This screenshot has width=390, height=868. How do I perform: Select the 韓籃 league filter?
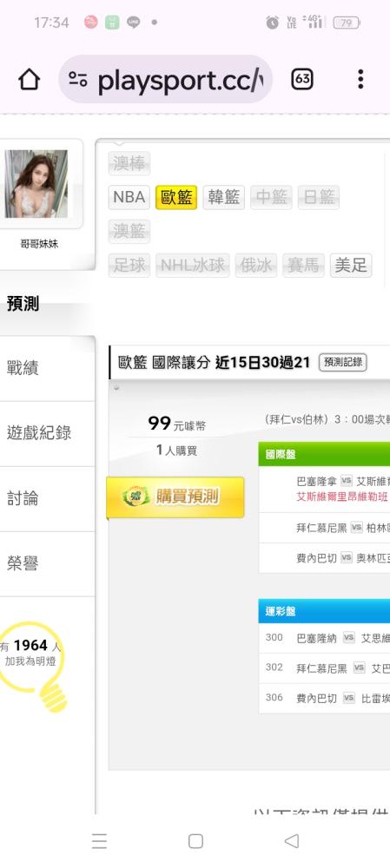pyautogui.click(x=224, y=197)
